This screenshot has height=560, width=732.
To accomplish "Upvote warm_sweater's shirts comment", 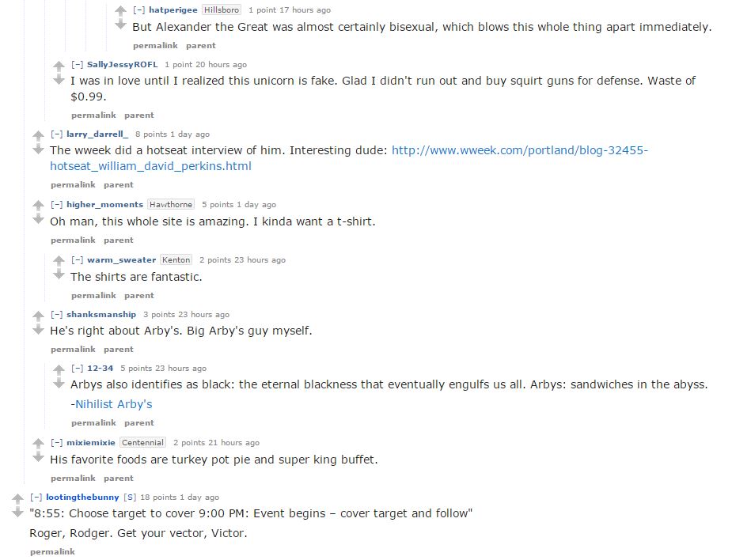I will 59,260.
